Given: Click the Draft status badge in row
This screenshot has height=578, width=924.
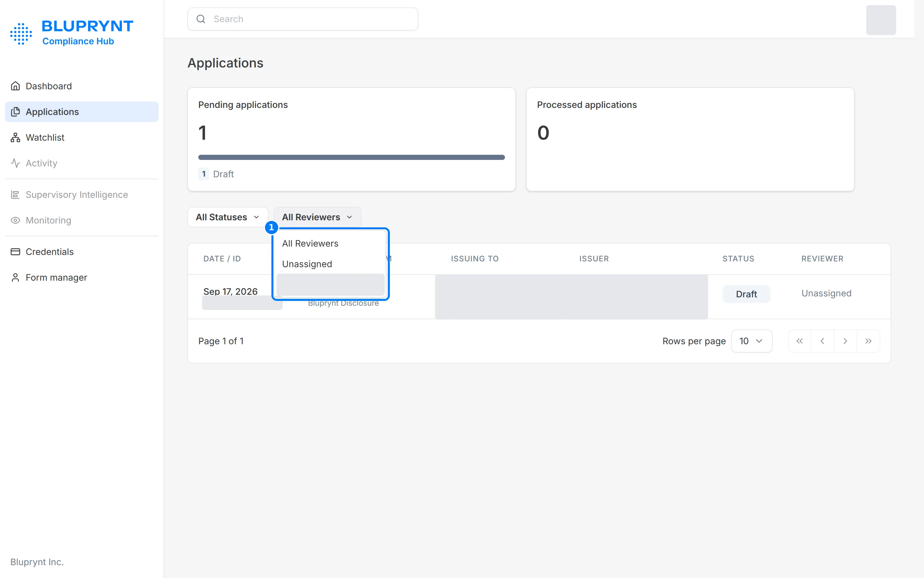Looking at the screenshot, I should click(x=746, y=294).
